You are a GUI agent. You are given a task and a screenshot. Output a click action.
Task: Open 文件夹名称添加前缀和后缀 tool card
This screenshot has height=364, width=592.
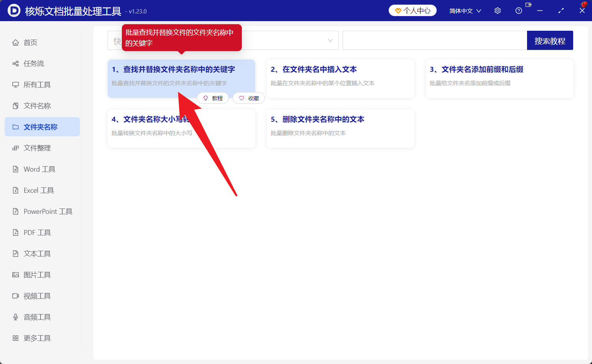(500, 78)
